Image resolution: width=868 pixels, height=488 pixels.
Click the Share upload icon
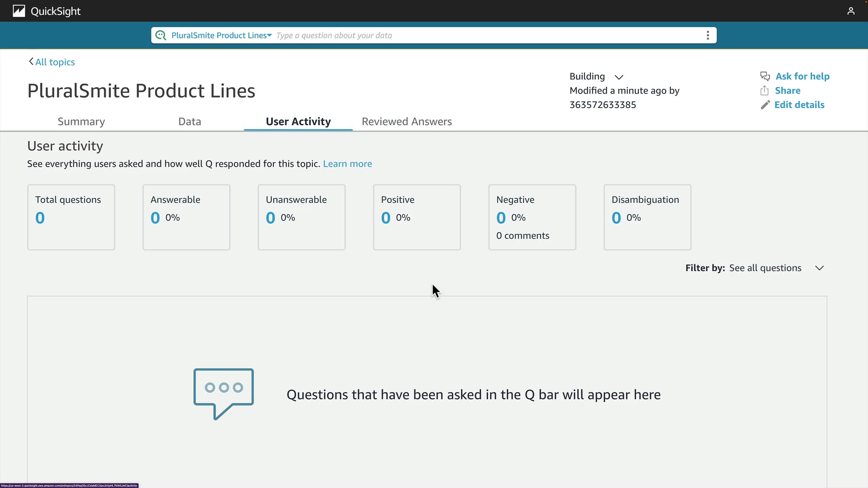764,91
